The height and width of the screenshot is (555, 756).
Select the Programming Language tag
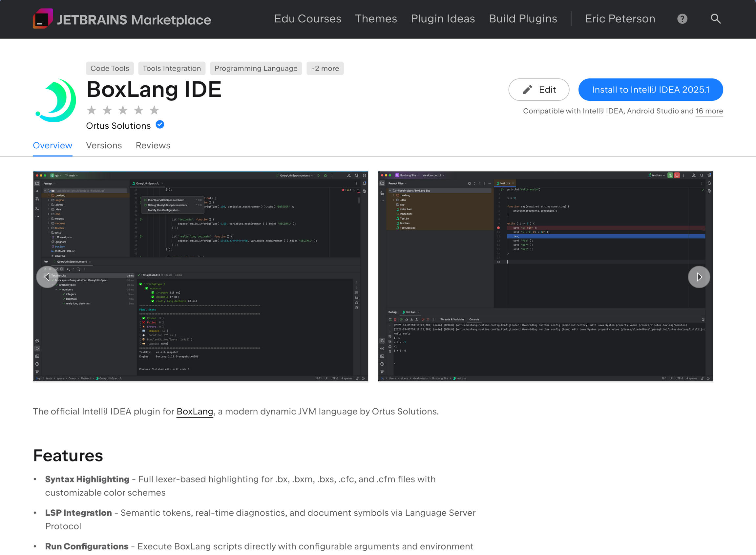pos(256,68)
